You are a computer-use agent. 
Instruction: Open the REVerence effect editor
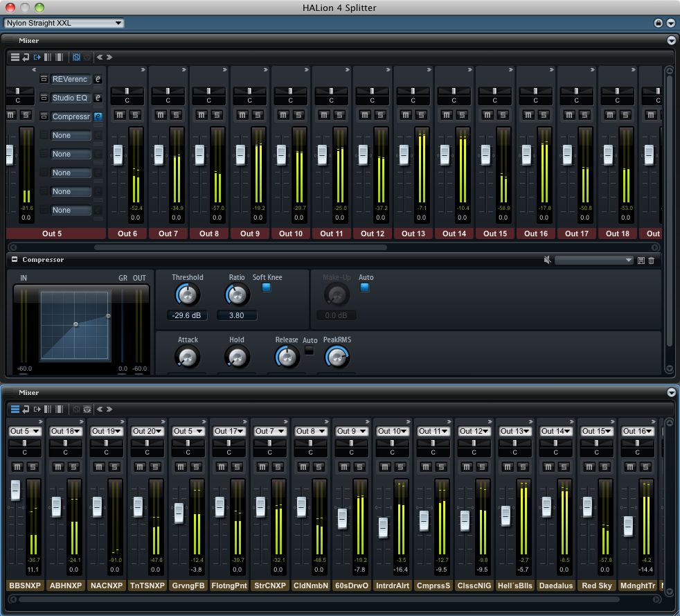pyautogui.click(x=98, y=79)
